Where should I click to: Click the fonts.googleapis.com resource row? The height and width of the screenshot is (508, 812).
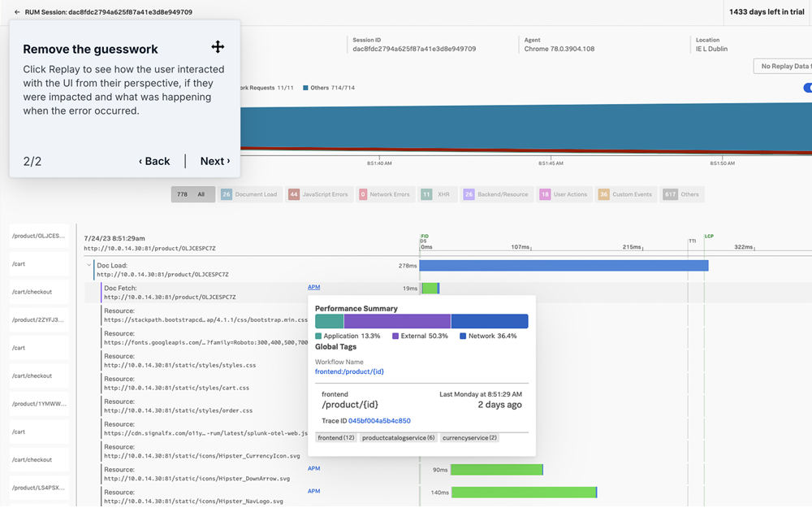pos(205,338)
